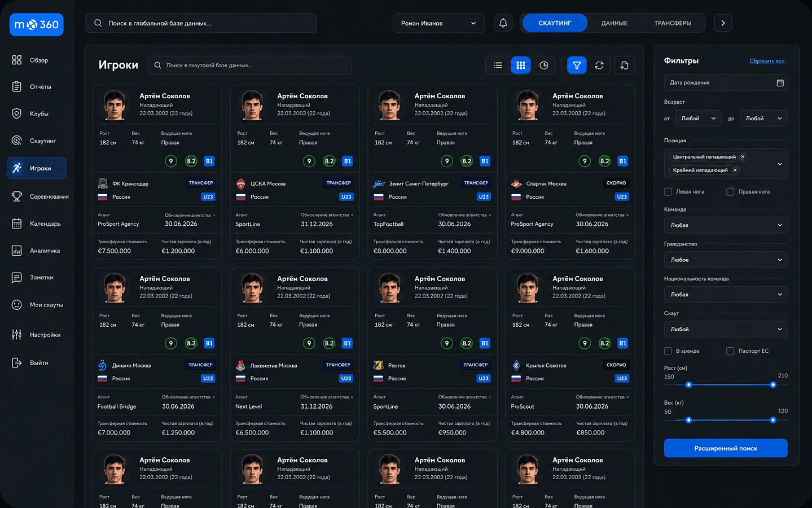The height and width of the screenshot is (508, 812).
Task: Open Заметки notes icon
Action: point(17,278)
